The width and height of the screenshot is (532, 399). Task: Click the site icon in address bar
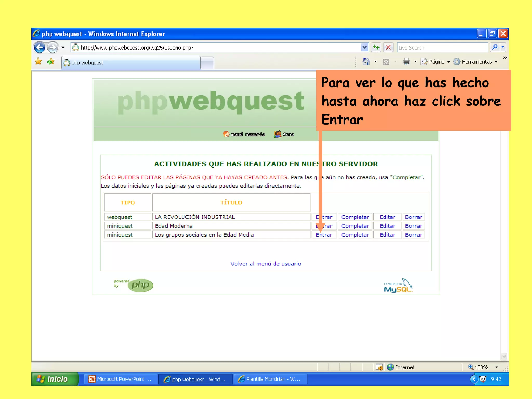point(76,48)
